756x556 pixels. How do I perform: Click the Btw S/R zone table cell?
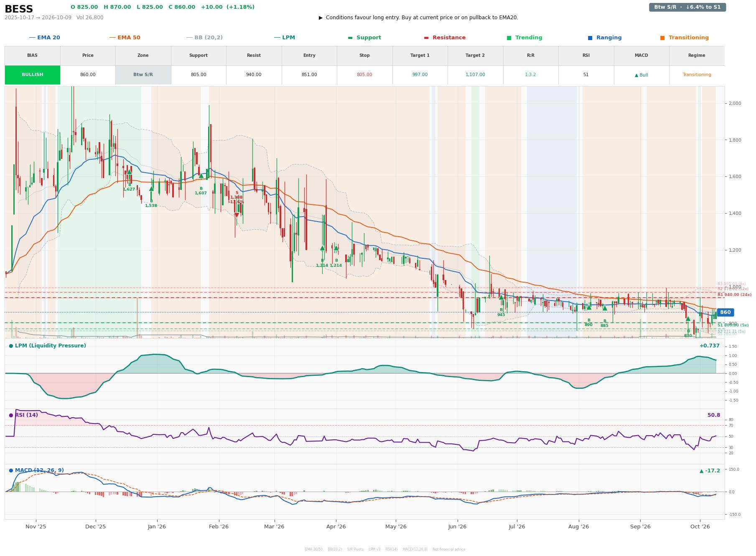[143, 75]
